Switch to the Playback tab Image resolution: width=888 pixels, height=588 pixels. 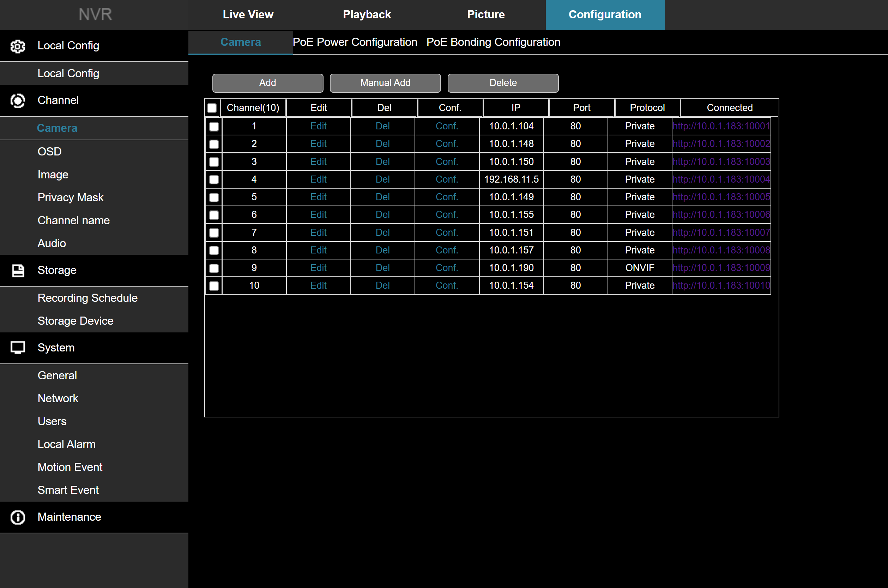(x=367, y=14)
